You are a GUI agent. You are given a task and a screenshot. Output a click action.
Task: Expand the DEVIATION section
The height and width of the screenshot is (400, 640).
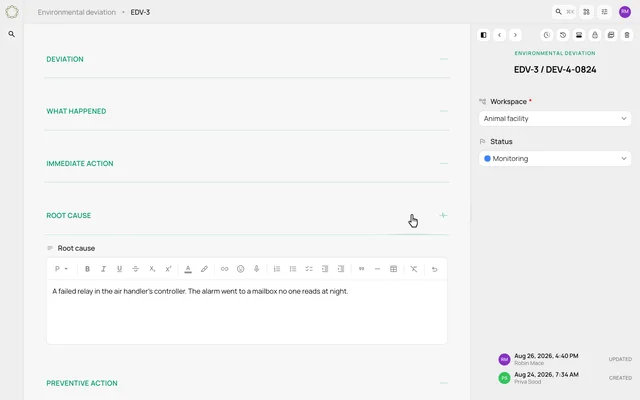tap(444, 59)
